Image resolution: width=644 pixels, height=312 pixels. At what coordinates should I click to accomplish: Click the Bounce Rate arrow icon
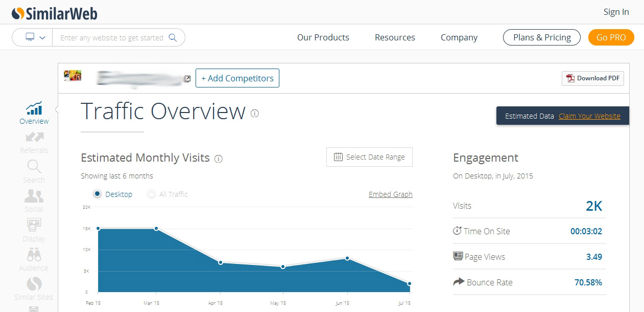coord(459,282)
